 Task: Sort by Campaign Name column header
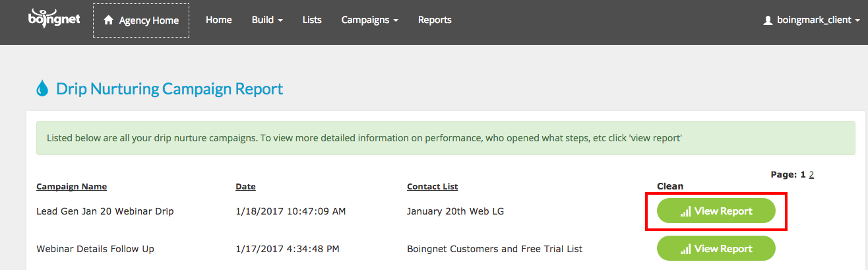[x=71, y=187]
